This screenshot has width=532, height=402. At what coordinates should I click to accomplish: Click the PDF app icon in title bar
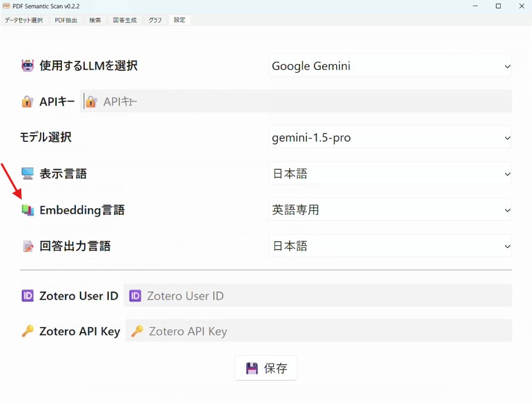[x=6, y=6]
